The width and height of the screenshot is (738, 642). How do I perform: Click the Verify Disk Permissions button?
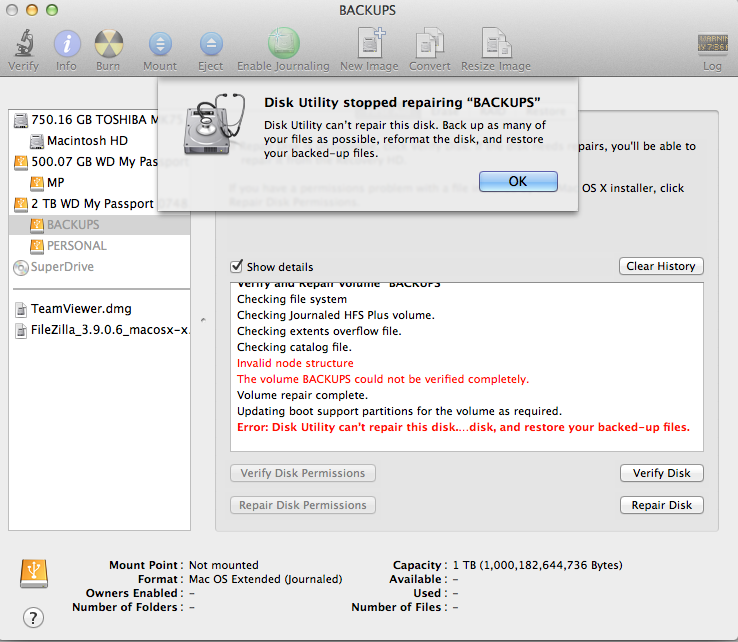pos(303,473)
